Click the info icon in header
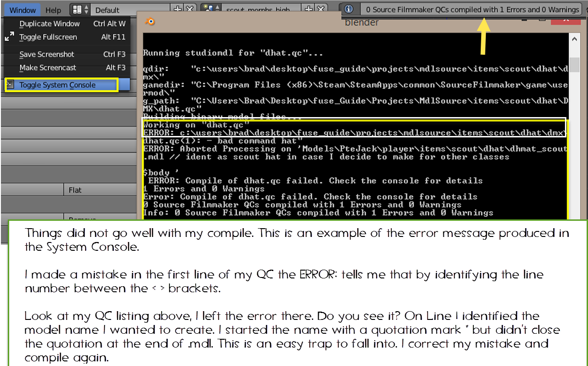The width and height of the screenshot is (588, 366). [x=349, y=9]
